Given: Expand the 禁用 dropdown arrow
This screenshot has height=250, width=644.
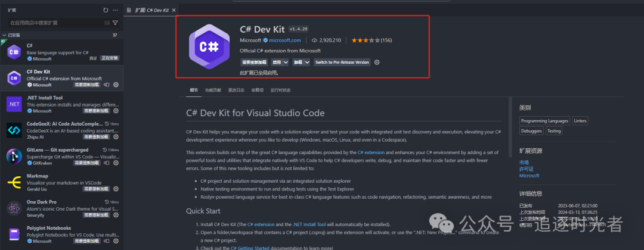Looking at the screenshot, I should 286,62.
